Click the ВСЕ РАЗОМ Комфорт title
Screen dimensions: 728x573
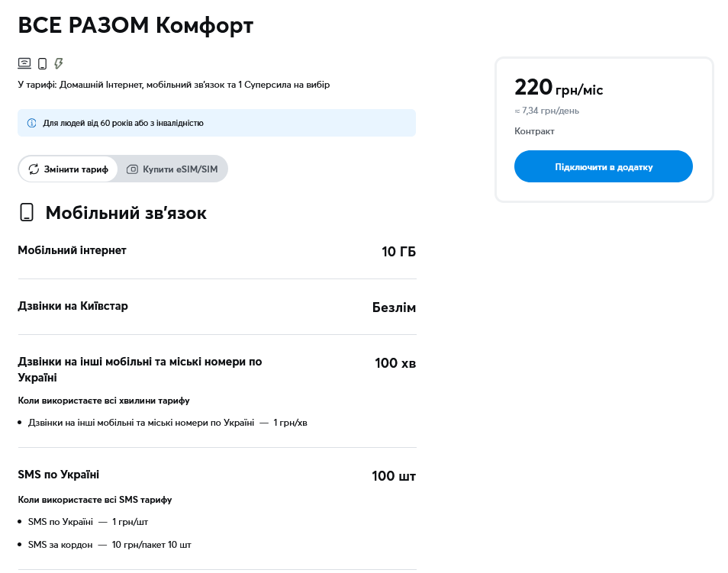point(135,25)
